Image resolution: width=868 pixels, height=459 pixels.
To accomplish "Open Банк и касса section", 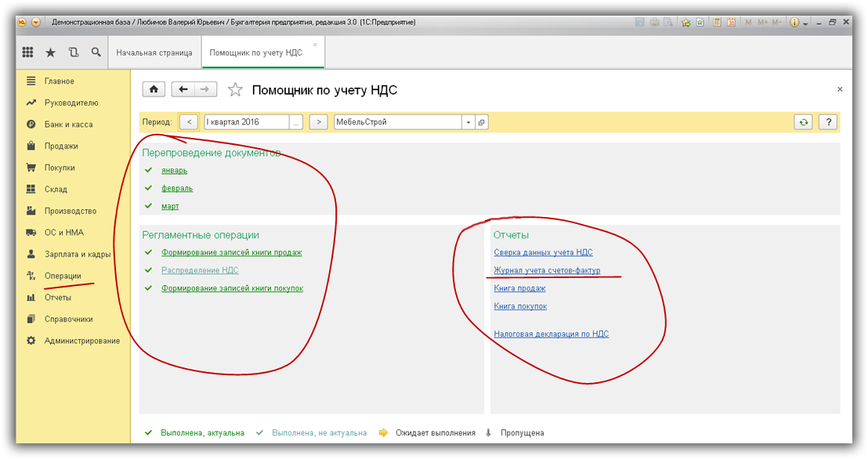I will (69, 124).
